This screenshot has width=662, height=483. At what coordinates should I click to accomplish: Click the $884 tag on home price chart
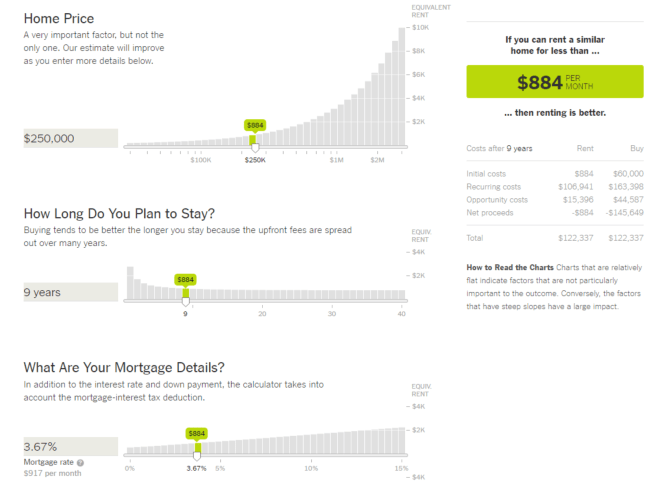tap(255, 126)
